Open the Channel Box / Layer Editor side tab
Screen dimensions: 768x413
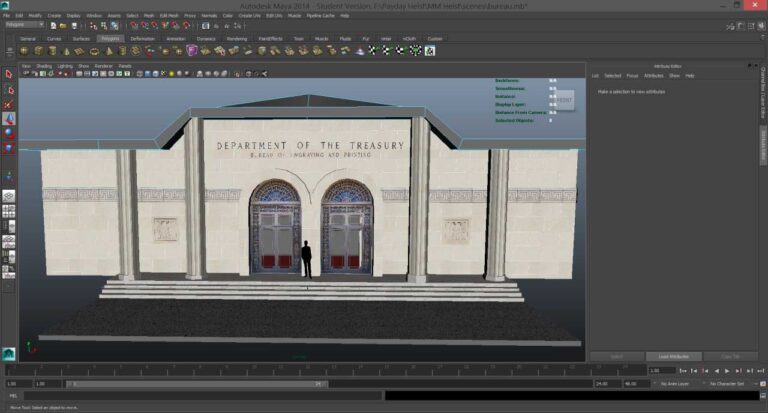[x=763, y=93]
